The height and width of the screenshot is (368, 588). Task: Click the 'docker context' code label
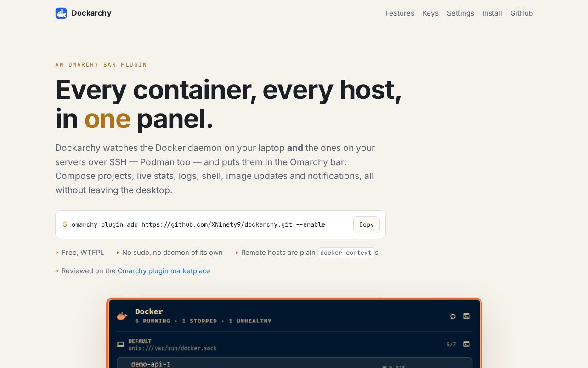[x=346, y=253]
